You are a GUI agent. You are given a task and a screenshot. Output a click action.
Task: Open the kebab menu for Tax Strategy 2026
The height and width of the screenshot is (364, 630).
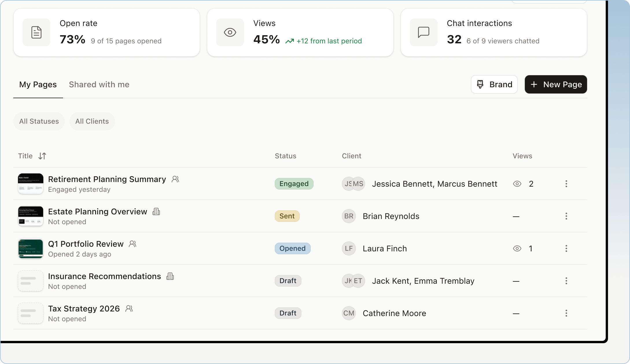tap(566, 313)
